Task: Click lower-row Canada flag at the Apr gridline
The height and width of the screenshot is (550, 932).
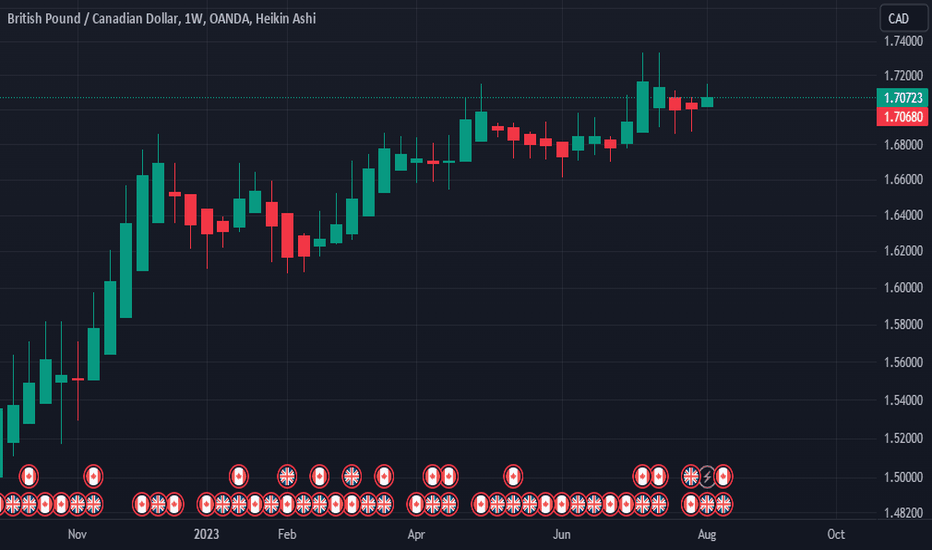Action: (x=416, y=504)
